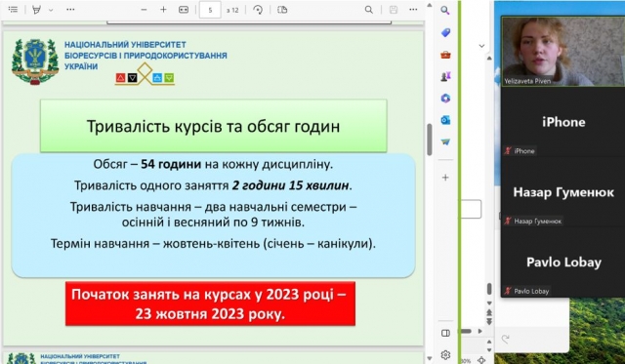
Task: Rotate the PDF page
Action: pos(258,10)
